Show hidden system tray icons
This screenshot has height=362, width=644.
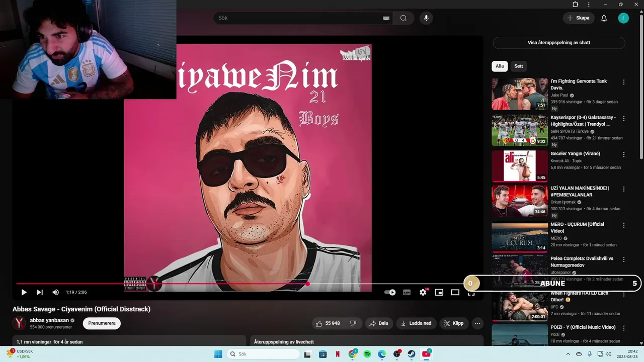(x=568, y=354)
